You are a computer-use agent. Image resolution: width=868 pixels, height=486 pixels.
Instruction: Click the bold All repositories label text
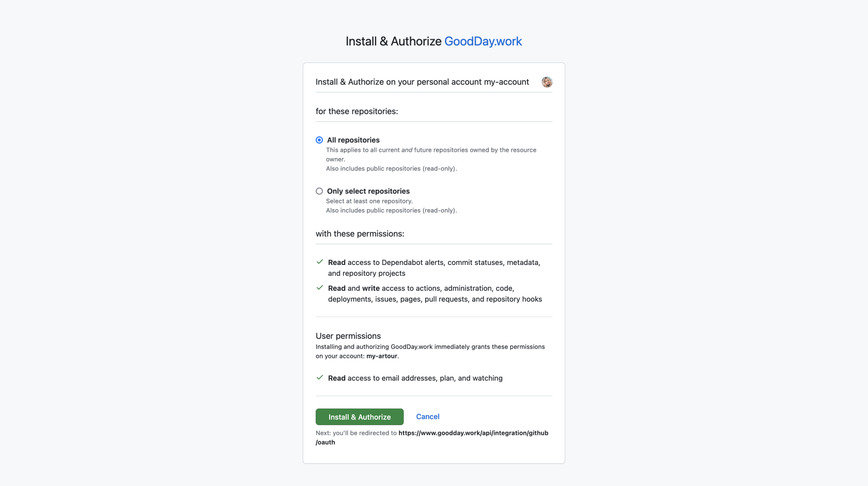click(x=353, y=140)
